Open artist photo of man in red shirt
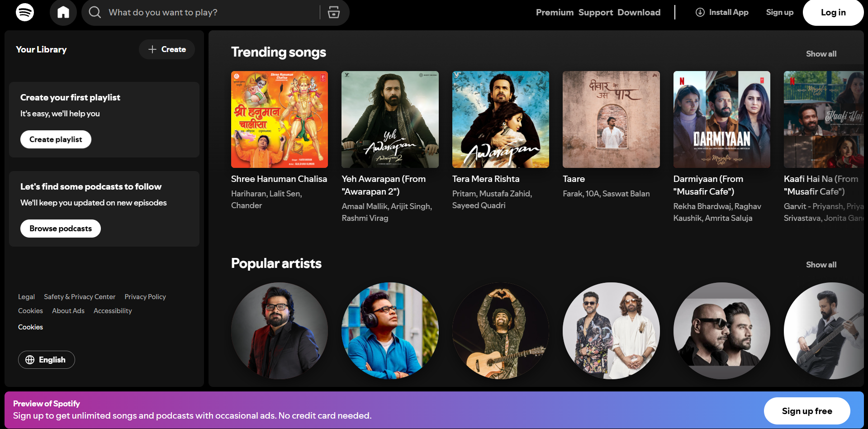 [x=280, y=331]
